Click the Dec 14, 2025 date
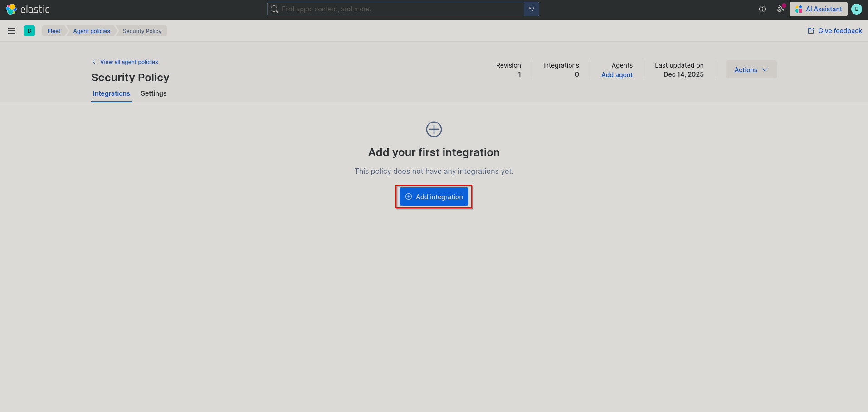868x412 pixels. tap(683, 74)
